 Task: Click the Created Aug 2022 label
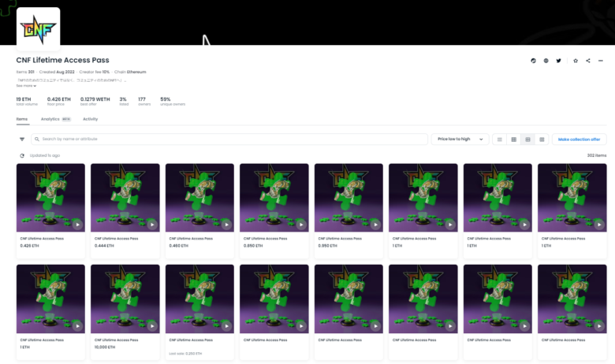coord(57,72)
